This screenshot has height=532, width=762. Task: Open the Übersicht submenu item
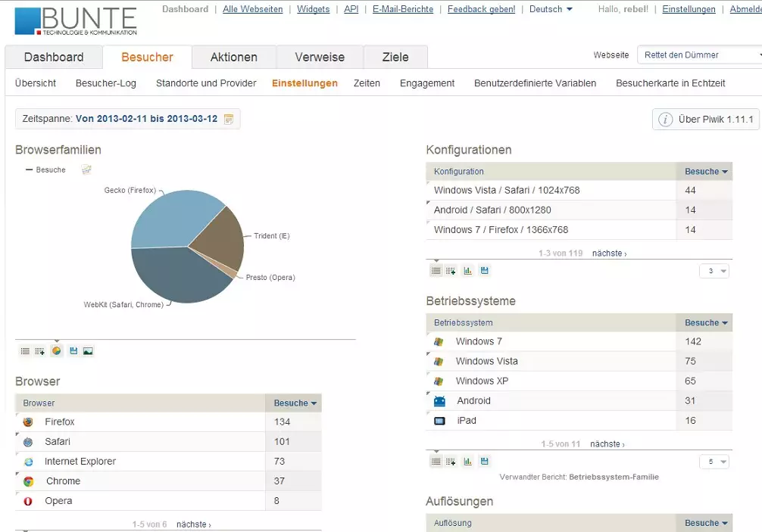pyautogui.click(x=36, y=83)
